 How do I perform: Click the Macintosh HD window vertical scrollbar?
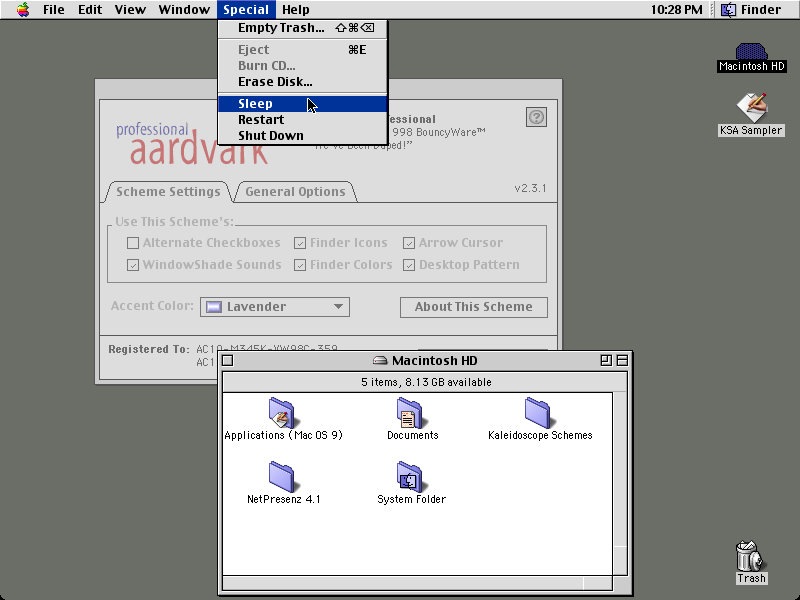[x=620, y=484]
